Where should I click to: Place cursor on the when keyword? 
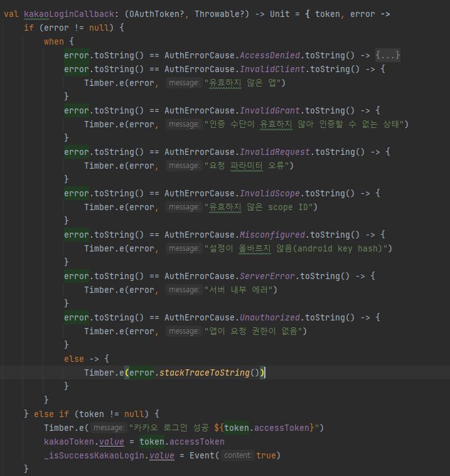tap(54, 41)
